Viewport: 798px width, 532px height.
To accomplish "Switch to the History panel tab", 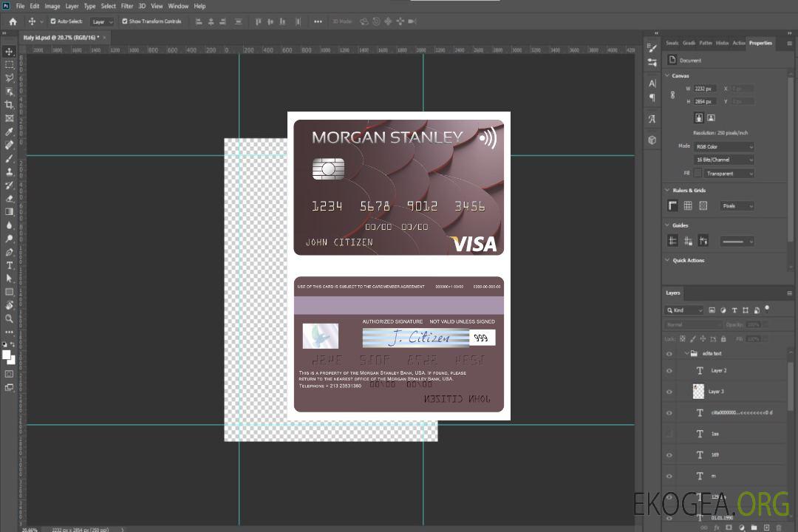I will [722, 43].
